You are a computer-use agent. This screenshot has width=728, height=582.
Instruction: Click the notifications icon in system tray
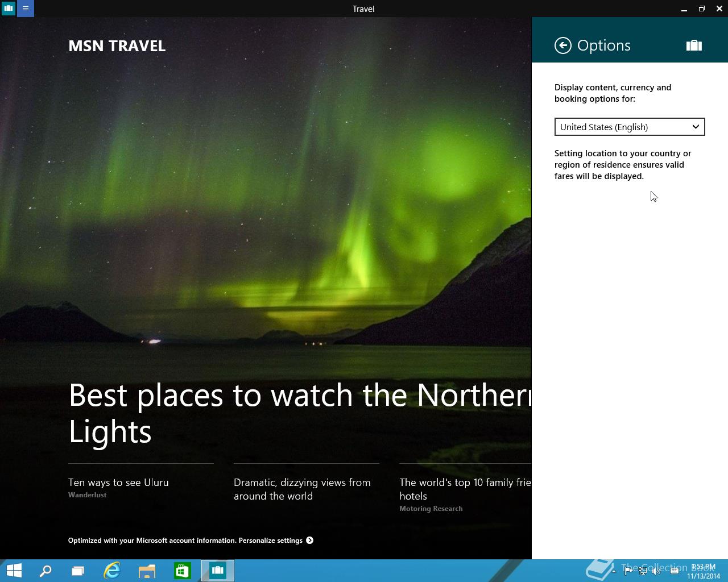point(675,571)
